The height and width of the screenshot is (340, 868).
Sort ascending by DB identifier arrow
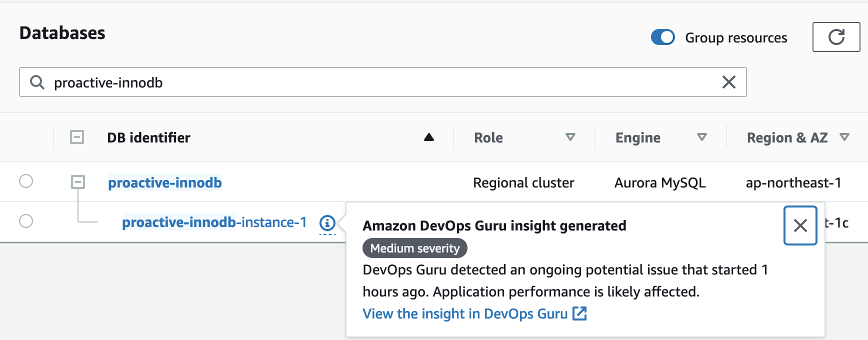[428, 137]
